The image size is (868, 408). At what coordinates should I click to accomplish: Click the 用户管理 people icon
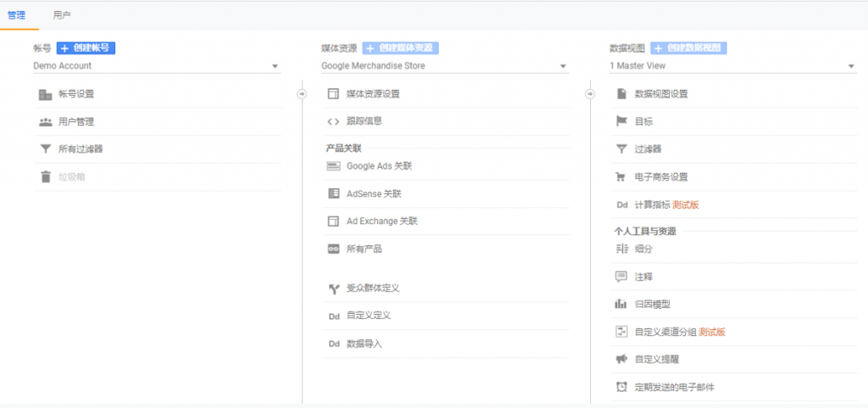point(46,122)
